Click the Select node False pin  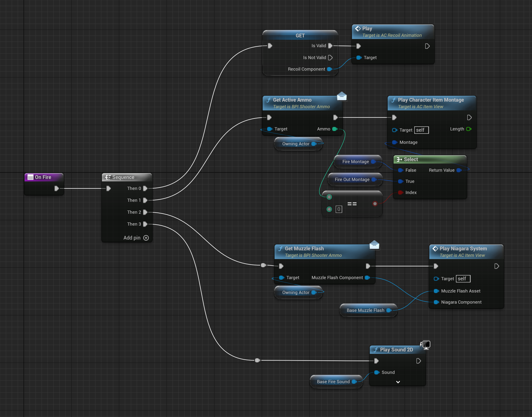pos(400,170)
